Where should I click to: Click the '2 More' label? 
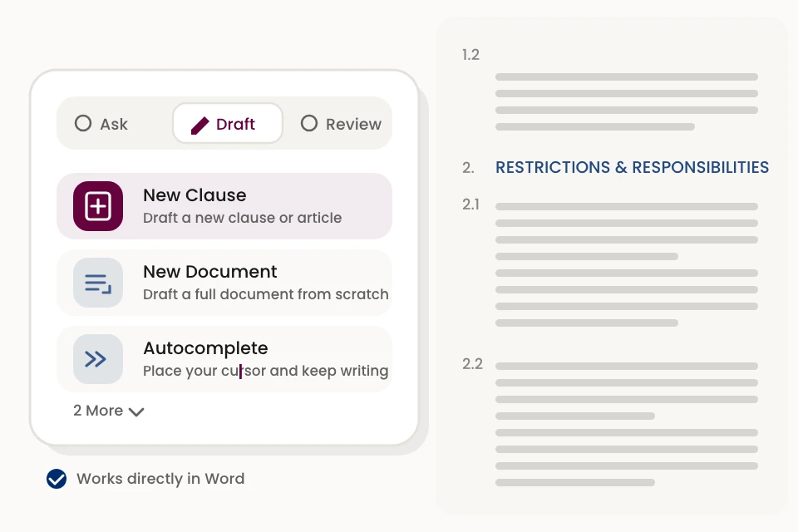tap(98, 411)
